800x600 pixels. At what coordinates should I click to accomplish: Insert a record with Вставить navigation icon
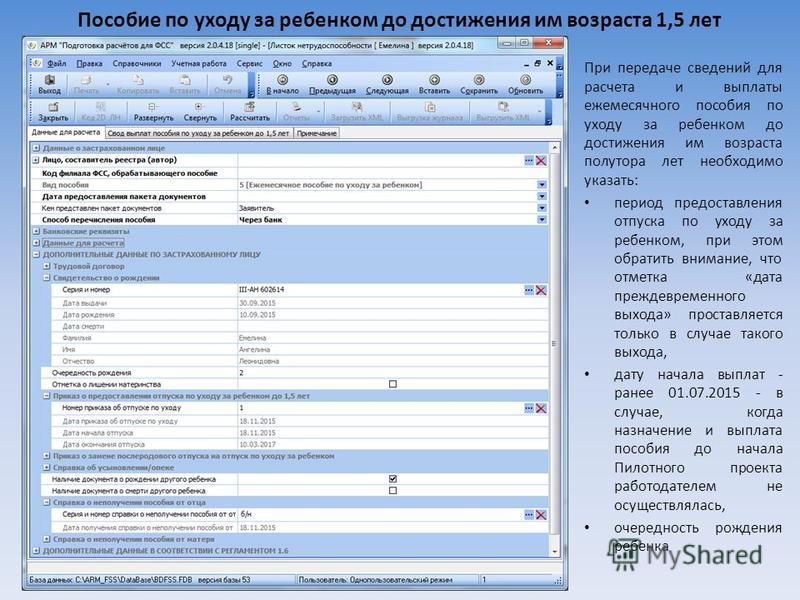434,84
